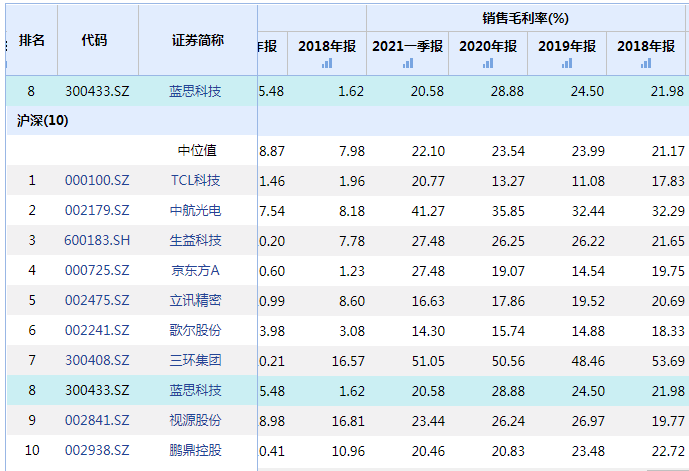
Task: Open the 鹏鼎控股 security name
Action: pos(196,450)
